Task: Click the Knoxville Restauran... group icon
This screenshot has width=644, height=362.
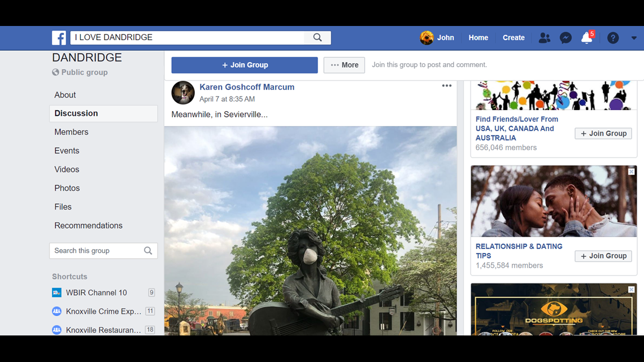Action: tap(56, 330)
